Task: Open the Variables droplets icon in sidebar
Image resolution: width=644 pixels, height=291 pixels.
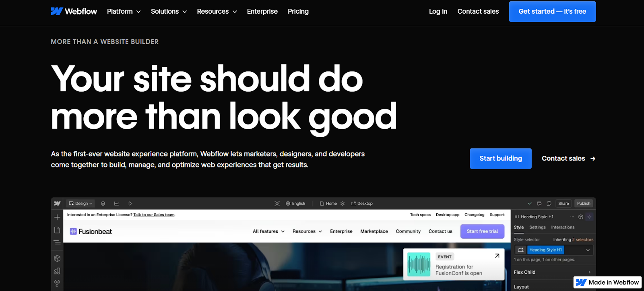Action: click(x=57, y=284)
